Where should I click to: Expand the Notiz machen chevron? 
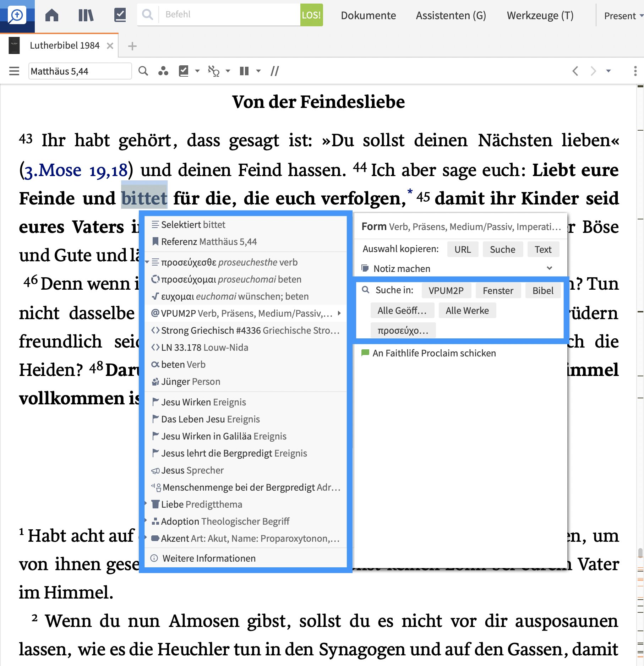(x=550, y=268)
